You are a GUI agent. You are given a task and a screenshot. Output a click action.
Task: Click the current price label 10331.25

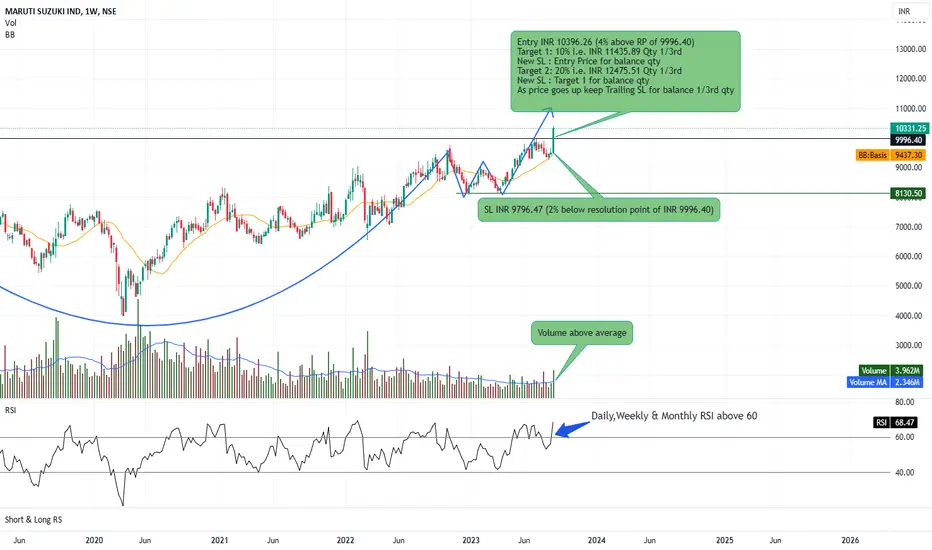tap(909, 128)
